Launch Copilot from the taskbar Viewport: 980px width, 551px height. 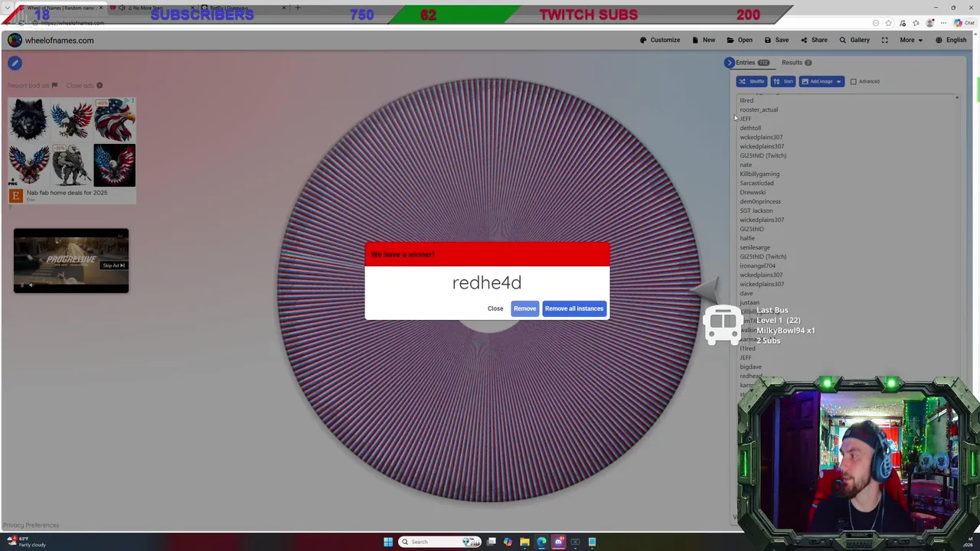pyautogui.click(x=508, y=542)
